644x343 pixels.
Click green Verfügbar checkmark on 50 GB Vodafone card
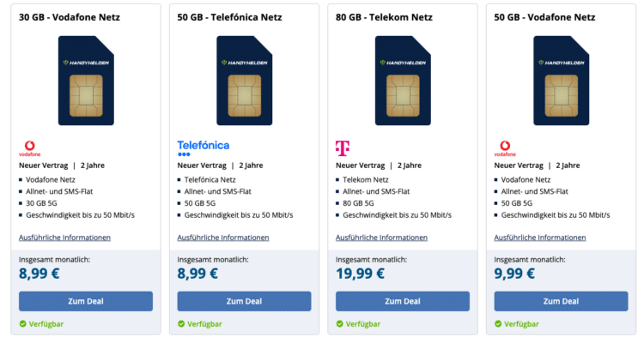[x=498, y=324]
